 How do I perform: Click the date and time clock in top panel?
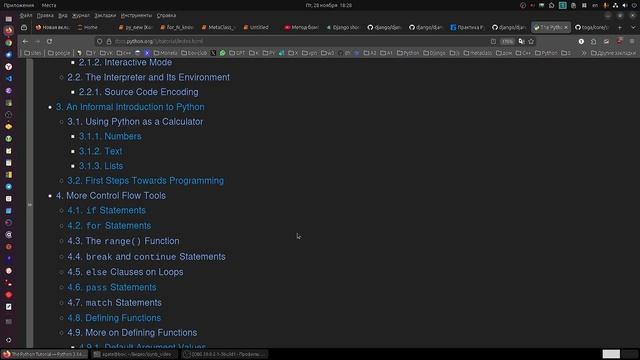click(x=329, y=5)
